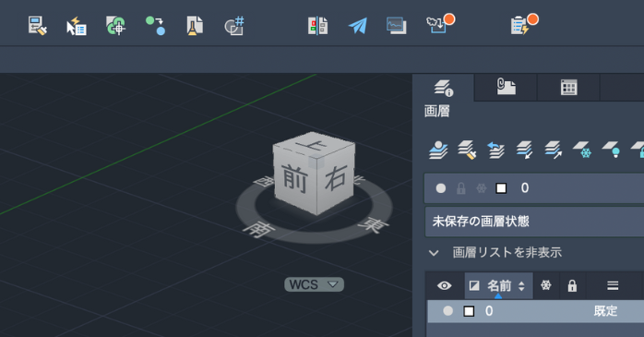This screenshot has width=644, height=337.
Task: Open the monitor graph windows icon
Action: 397,26
